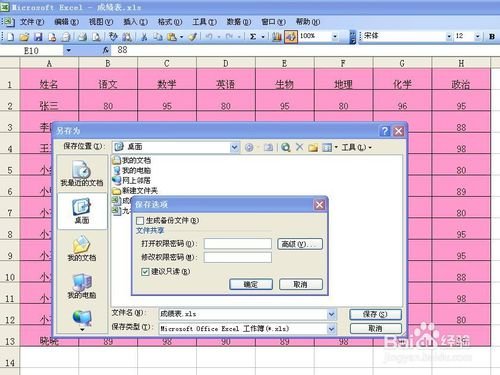The width and height of the screenshot is (500, 375).
Task: Click the Up one level folder icon
Action: click(269, 147)
